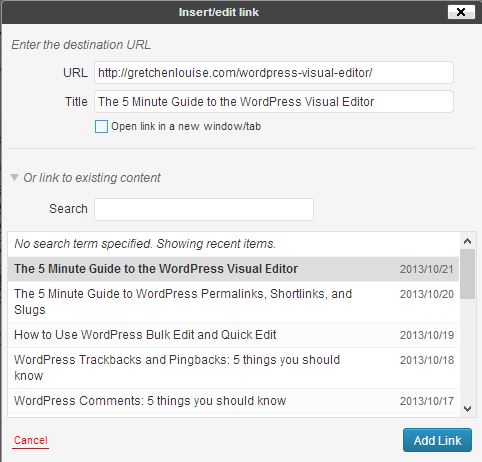
Task: Close the Insert/edit link dialog
Action: (461, 12)
